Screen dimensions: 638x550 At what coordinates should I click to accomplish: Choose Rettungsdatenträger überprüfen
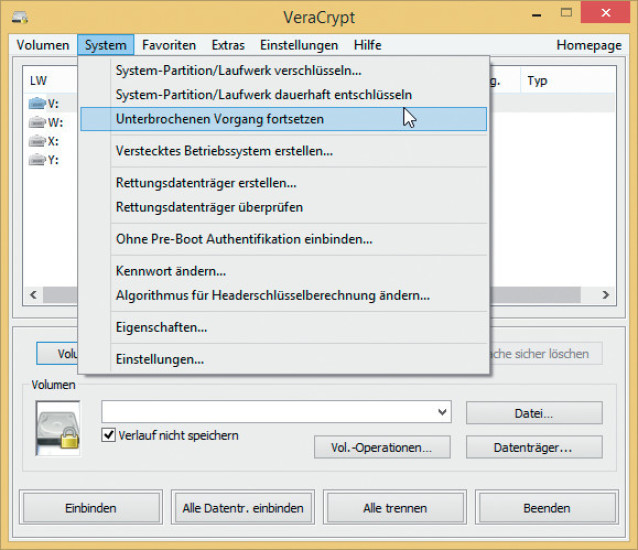click(x=284, y=207)
